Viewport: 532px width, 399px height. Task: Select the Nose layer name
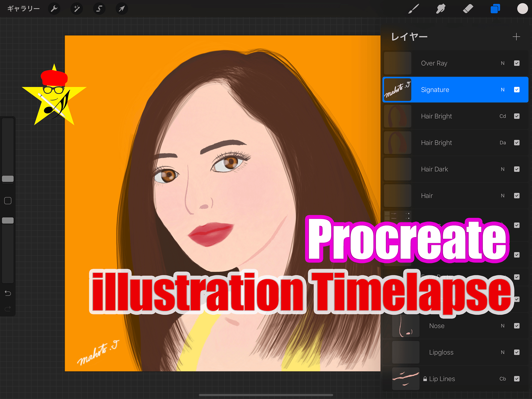click(437, 326)
